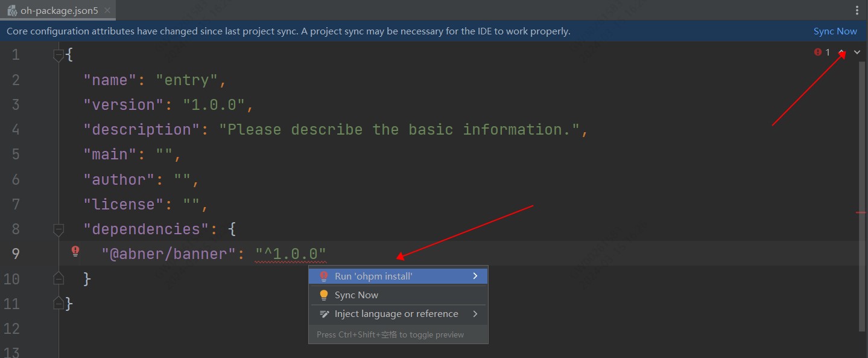Click the yellow bulb icon beside Sync Now
The image size is (868, 358).
(x=324, y=295)
